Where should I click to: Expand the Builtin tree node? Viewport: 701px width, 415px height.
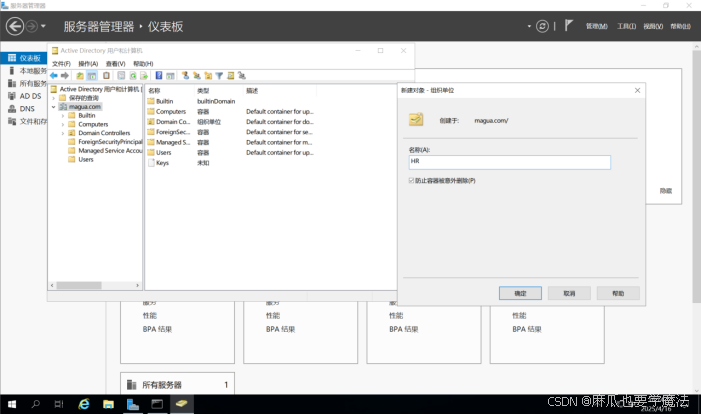click(63, 116)
